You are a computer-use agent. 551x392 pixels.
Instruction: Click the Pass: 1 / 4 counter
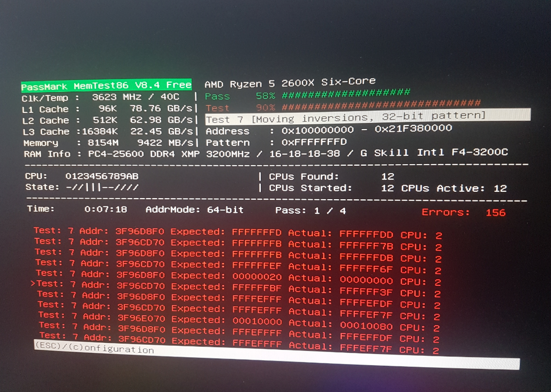[x=311, y=211]
